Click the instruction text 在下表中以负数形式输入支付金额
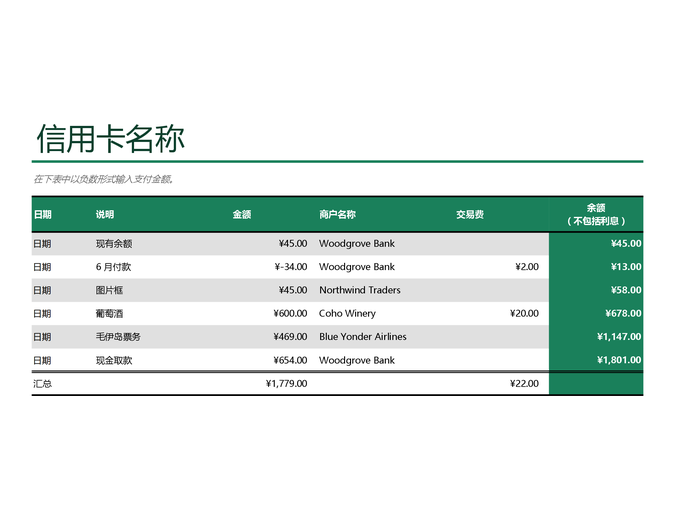 (103, 179)
